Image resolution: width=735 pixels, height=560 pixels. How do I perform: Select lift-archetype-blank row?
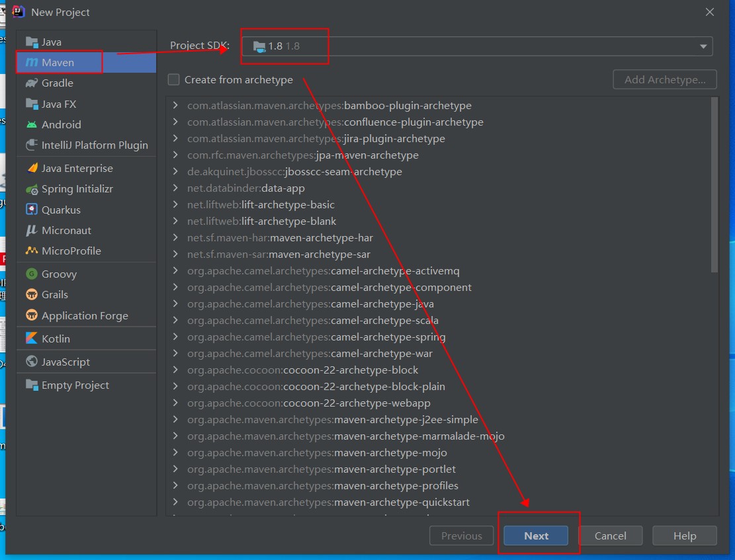pos(439,221)
